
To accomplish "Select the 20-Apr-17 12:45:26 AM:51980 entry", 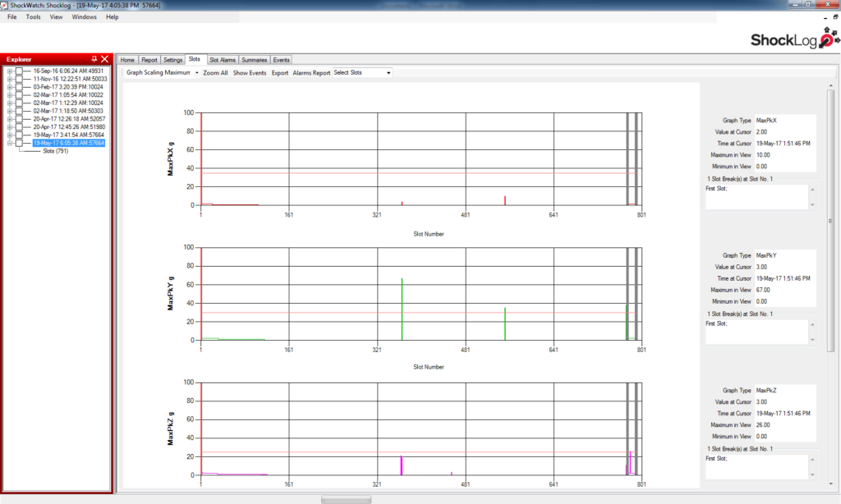I will [69, 127].
